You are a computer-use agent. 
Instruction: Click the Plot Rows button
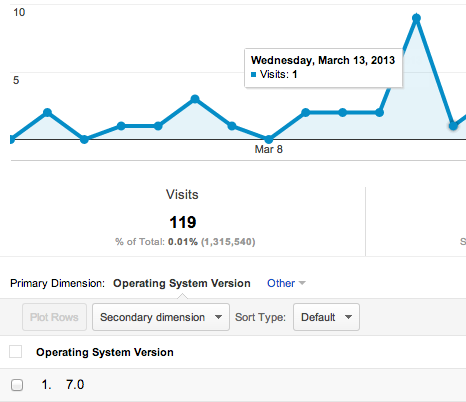(x=54, y=317)
